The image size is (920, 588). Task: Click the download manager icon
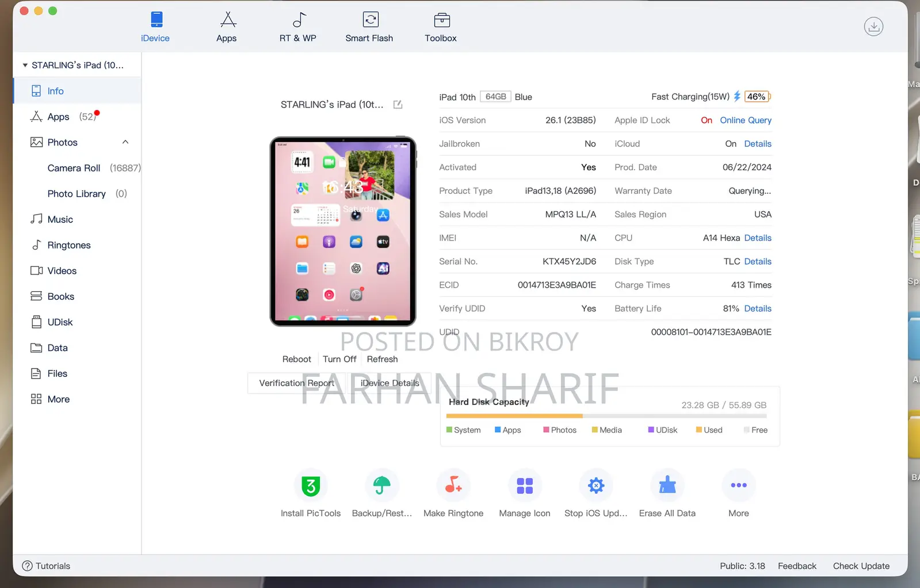[873, 26]
